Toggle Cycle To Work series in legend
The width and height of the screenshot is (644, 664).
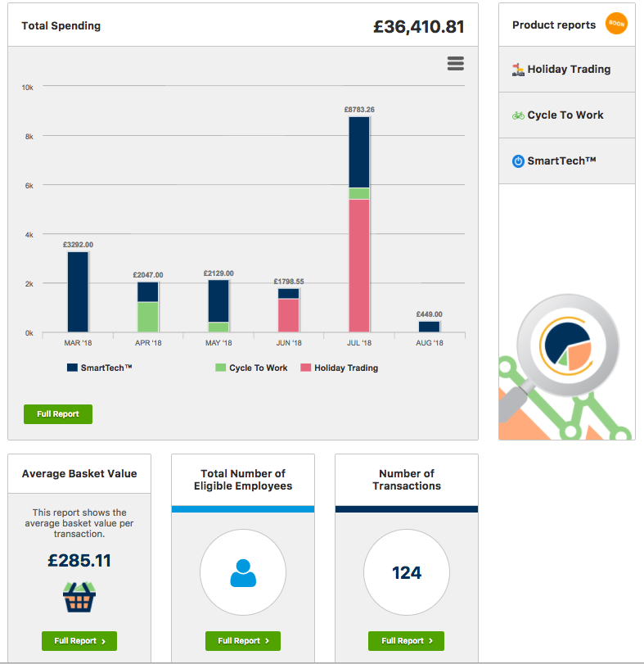click(x=251, y=368)
